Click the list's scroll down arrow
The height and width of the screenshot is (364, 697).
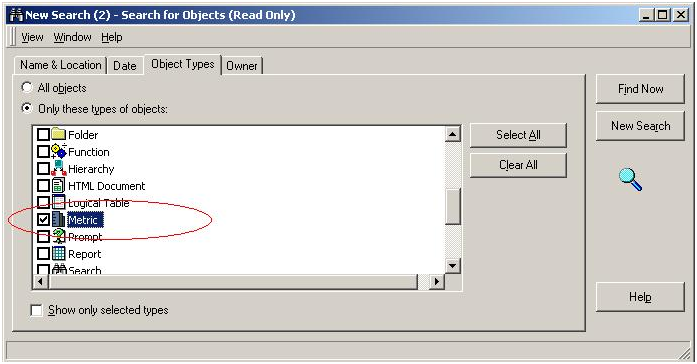pyautogui.click(x=453, y=266)
